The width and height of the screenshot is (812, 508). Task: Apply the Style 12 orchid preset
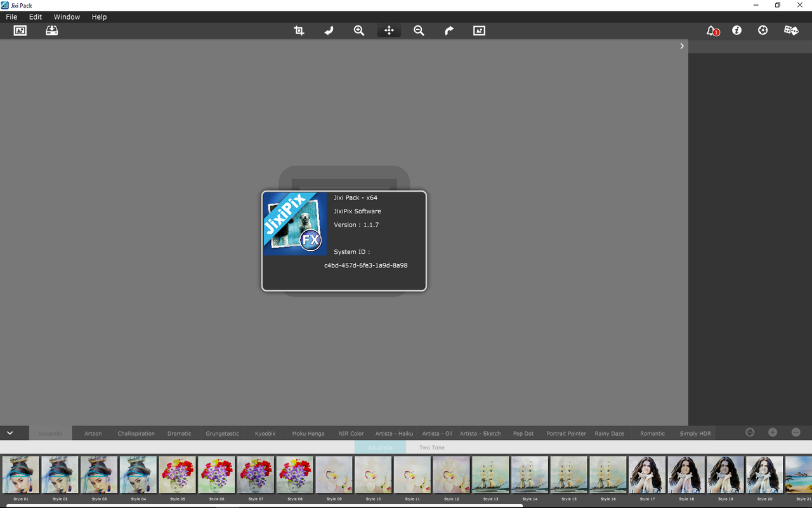(x=452, y=474)
